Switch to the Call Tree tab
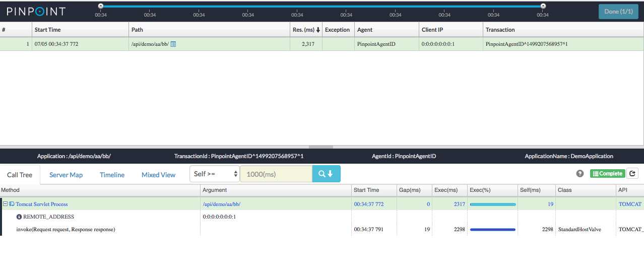This screenshot has width=644, height=278. 20,175
